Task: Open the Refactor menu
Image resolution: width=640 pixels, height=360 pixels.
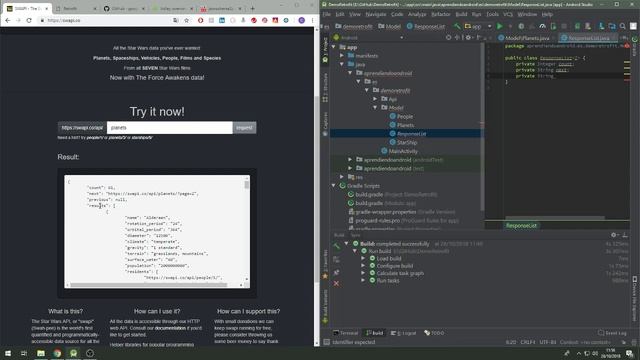Action: click(x=441, y=14)
